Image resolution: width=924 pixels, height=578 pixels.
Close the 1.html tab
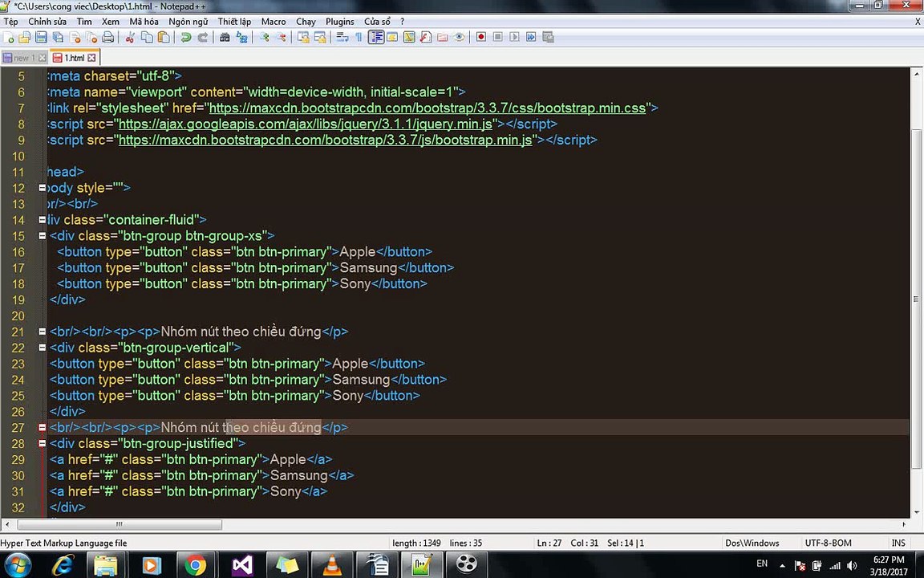91,58
